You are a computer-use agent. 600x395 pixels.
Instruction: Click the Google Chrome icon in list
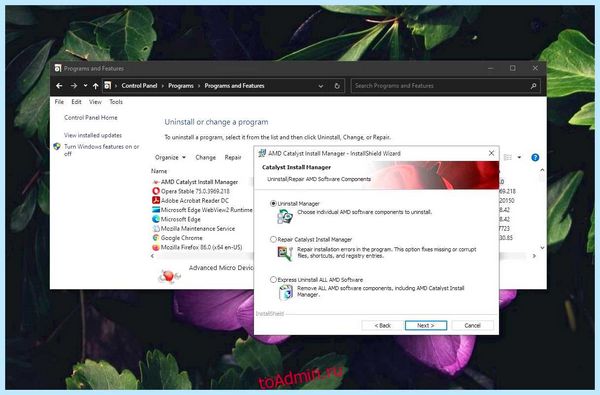(x=156, y=238)
